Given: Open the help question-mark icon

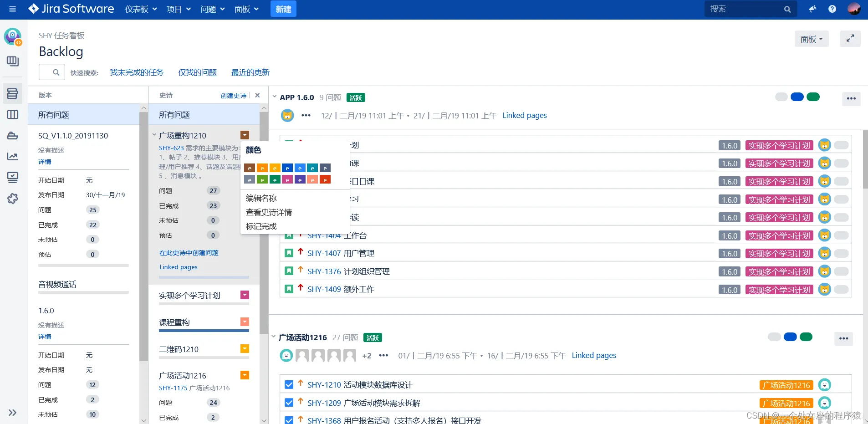Looking at the screenshot, I should click(x=832, y=9).
